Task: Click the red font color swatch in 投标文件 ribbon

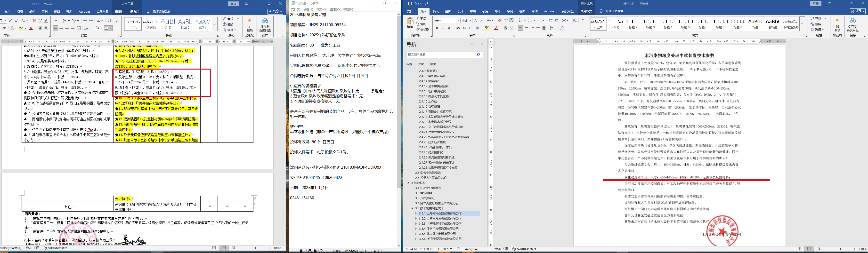Action: pos(496,28)
